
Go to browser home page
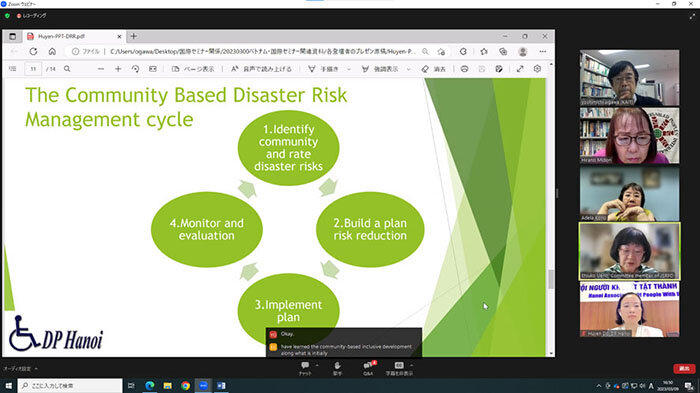coord(52,52)
